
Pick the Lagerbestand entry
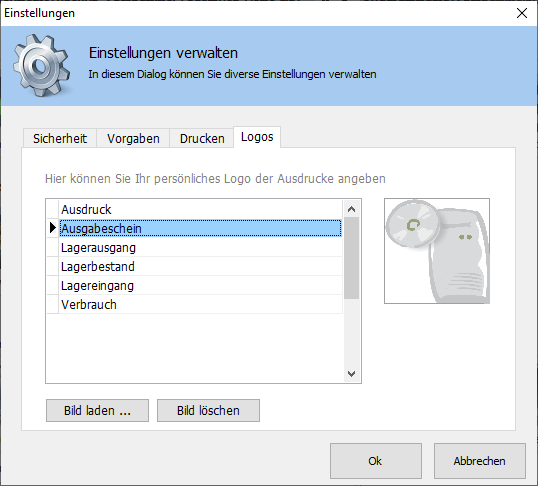(200, 266)
